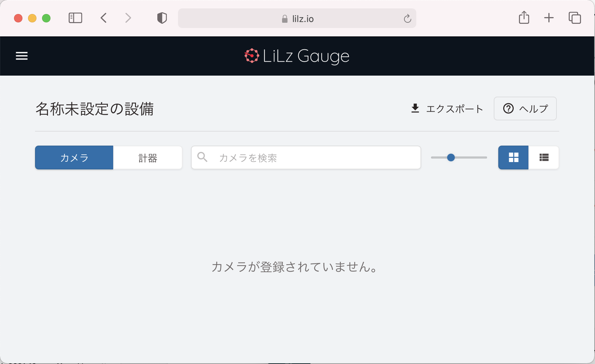595x364 pixels.
Task: Open the Safari share menu
Action: coord(524,17)
